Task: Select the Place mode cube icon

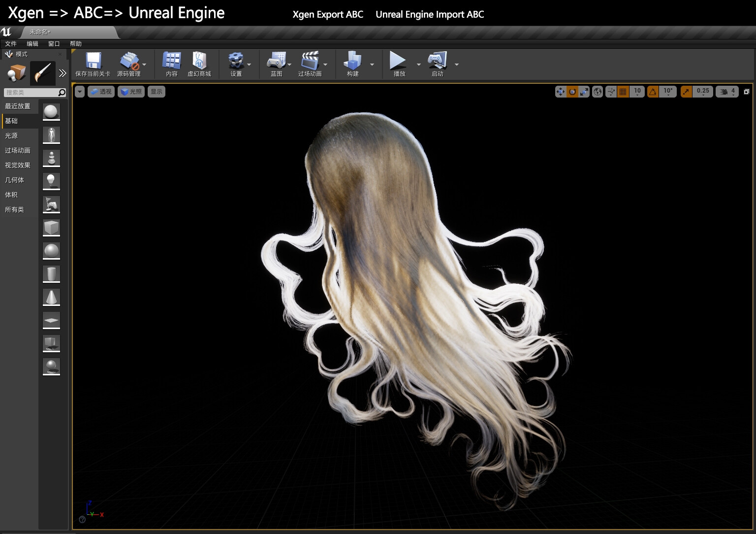Action: pos(16,73)
